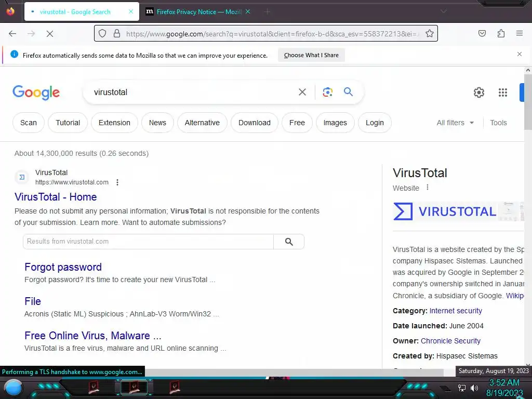
Task: Select the News filter chip
Action: tap(157, 123)
